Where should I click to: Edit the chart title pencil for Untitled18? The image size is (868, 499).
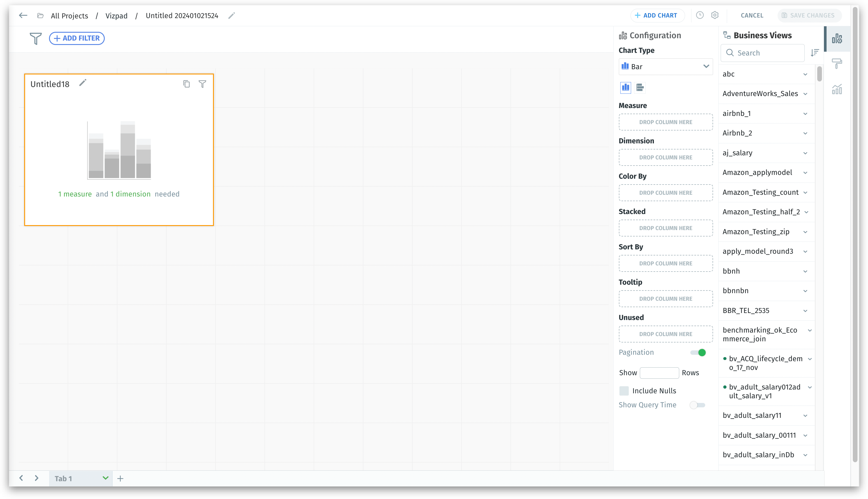(83, 83)
